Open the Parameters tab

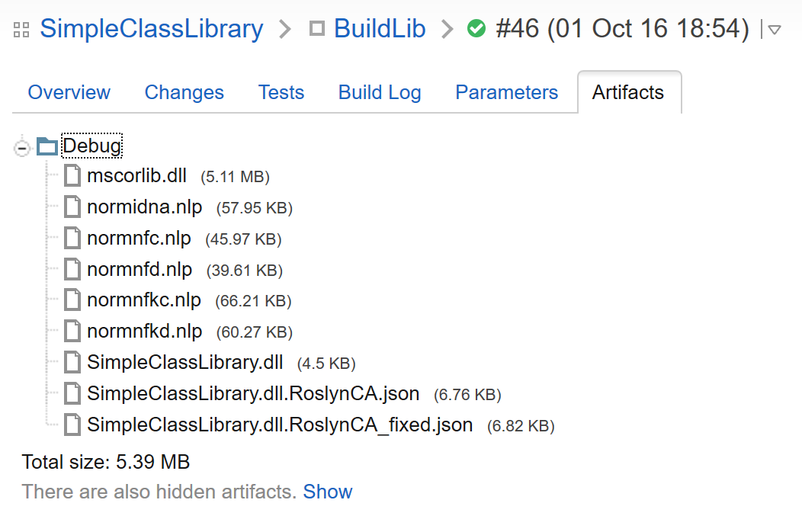click(x=506, y=92)
